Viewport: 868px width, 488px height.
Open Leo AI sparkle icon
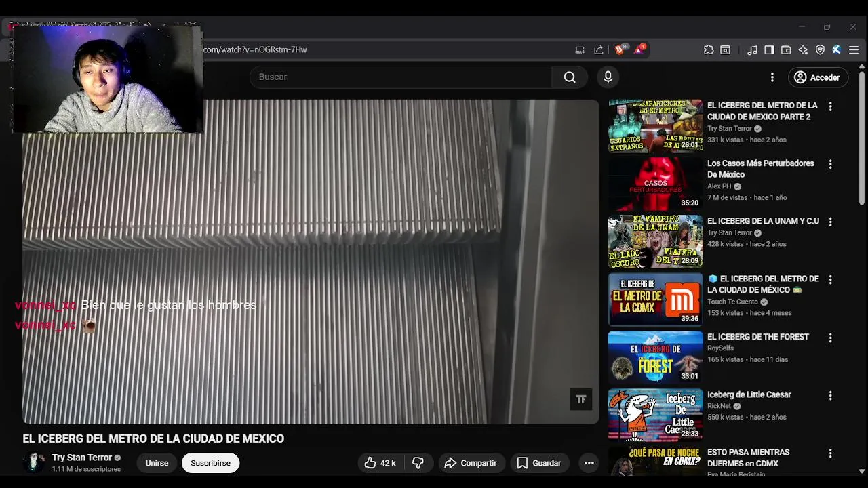803,49
